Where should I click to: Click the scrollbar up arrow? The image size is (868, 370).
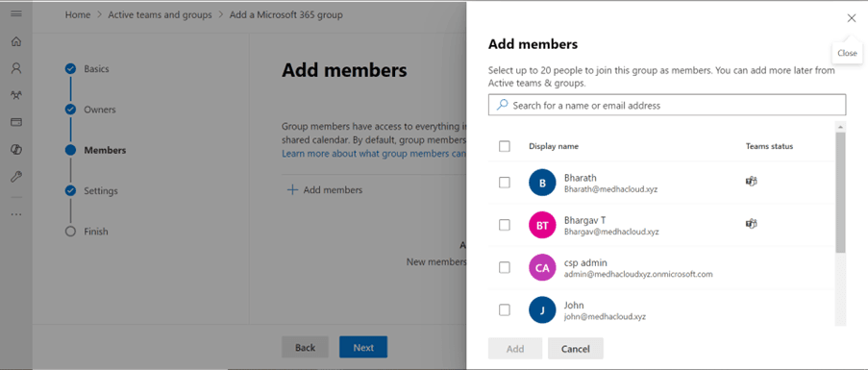click(841, 127)
